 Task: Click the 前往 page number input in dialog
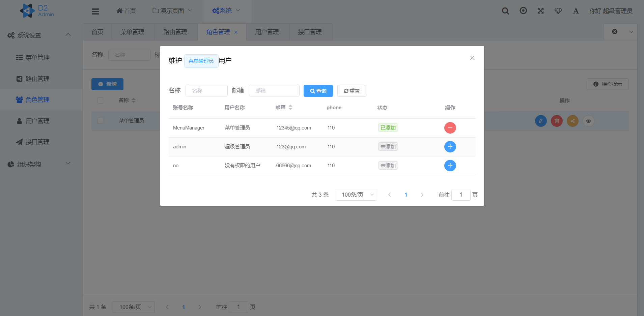click(461, 195)
